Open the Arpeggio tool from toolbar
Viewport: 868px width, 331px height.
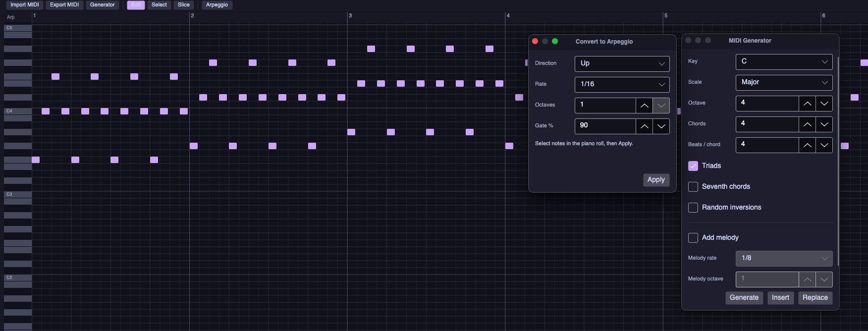pyautogui.click(x=217, y=5)
